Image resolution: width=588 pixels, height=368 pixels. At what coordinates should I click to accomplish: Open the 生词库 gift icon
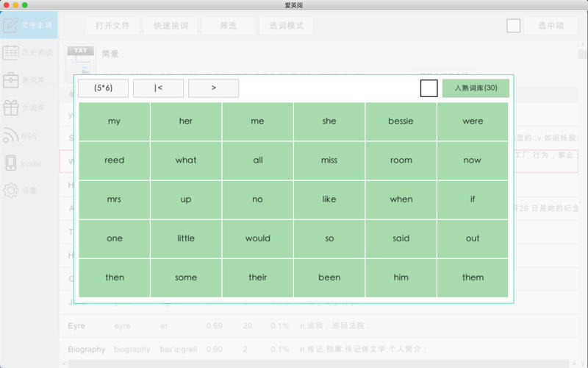pos(11,107)
